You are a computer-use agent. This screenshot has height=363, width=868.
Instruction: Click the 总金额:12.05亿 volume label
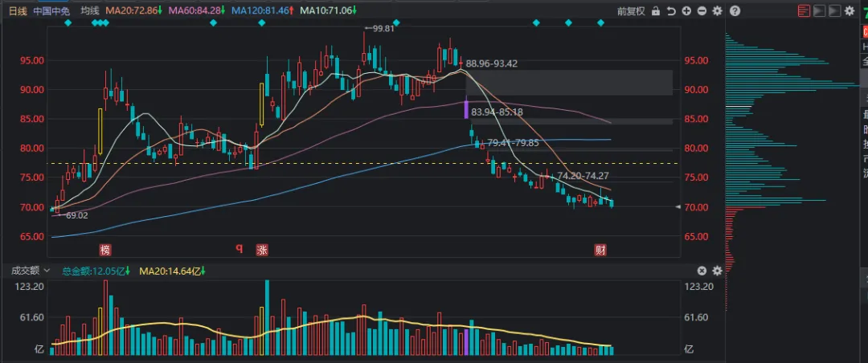pyautogui.click(x=96, y=271)
